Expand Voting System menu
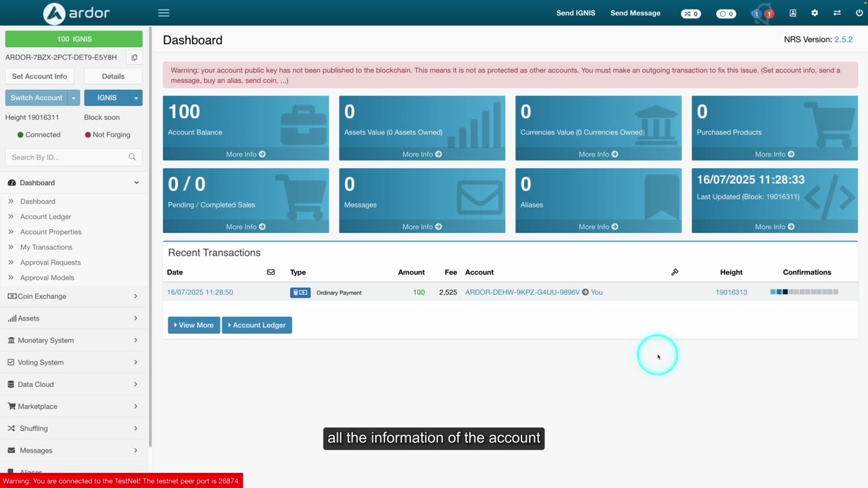Screen dimensions: 868x488 73,362
